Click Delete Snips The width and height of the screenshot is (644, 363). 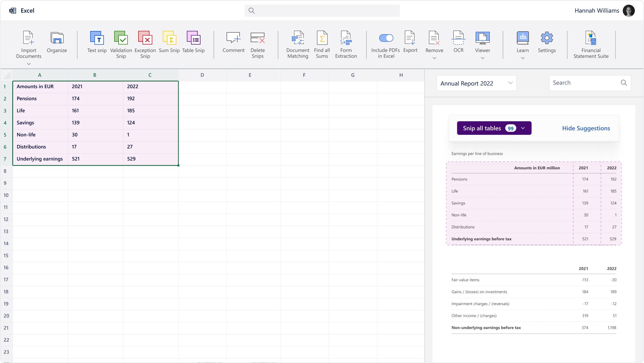pyautogui.click(x=257, y=45)
